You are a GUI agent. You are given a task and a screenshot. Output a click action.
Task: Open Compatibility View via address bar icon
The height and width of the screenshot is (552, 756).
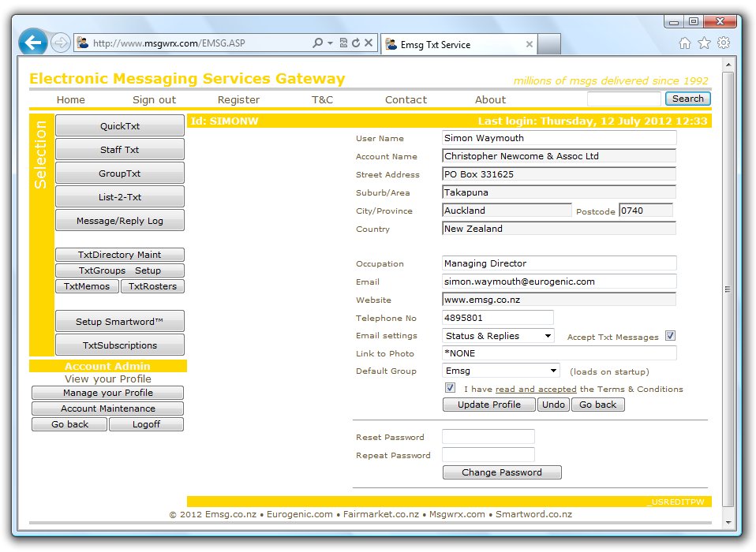[342, 44]
